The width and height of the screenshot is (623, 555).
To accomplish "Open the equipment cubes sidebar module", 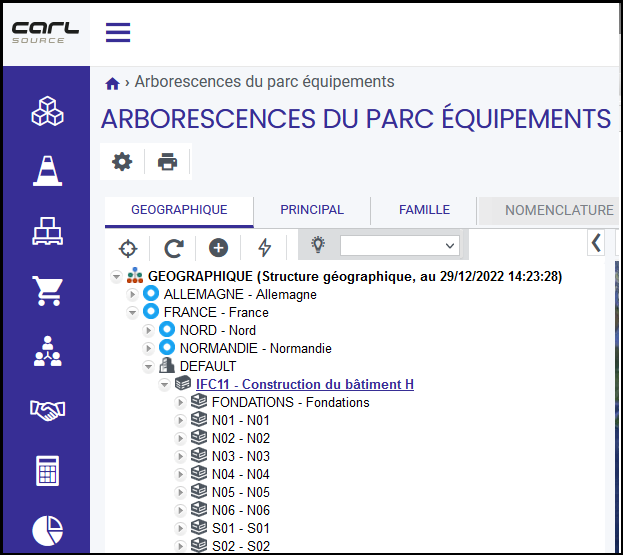I will point(47,111).
